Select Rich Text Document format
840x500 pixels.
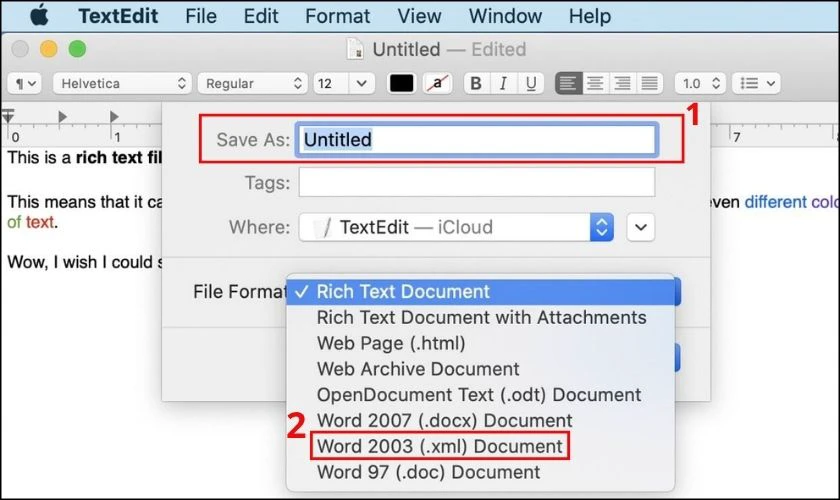click(483, 292)
